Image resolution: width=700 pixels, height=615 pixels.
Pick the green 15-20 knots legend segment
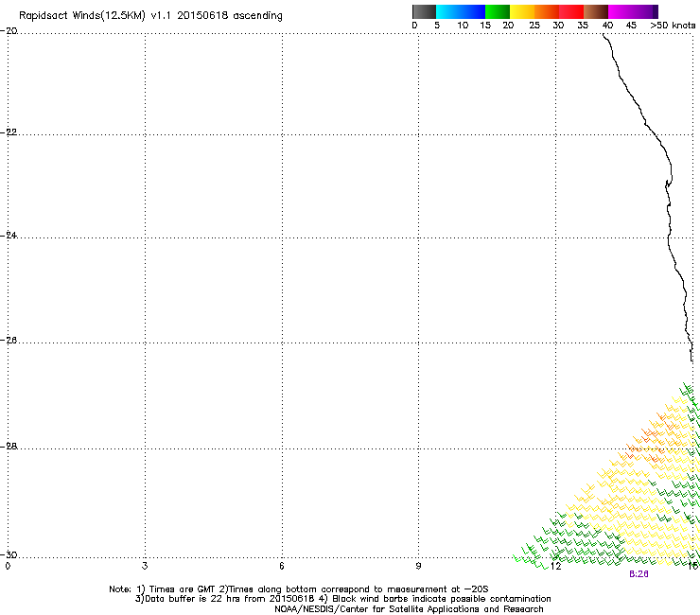pyautogui.click(x=498, y=11)
